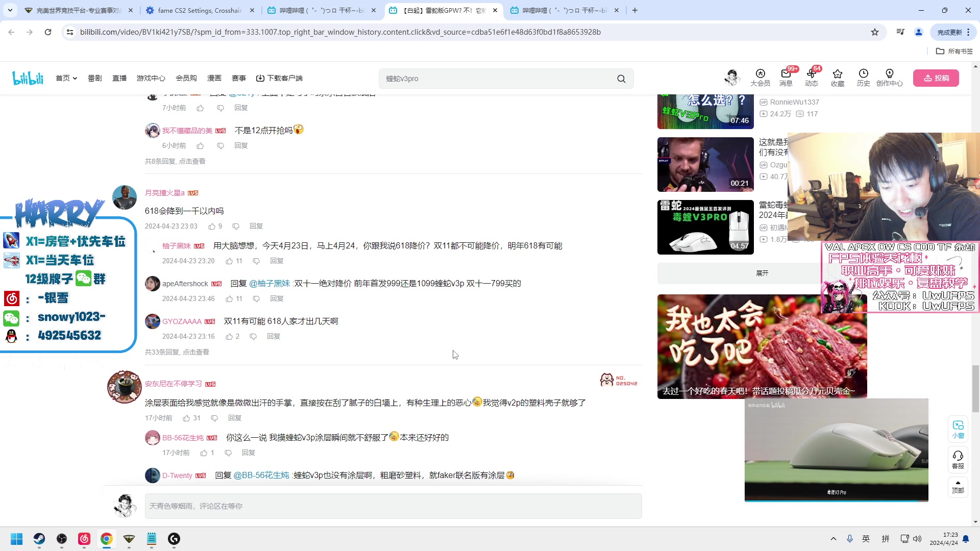
Task: Click the mini video player
Action: (836, 450)
